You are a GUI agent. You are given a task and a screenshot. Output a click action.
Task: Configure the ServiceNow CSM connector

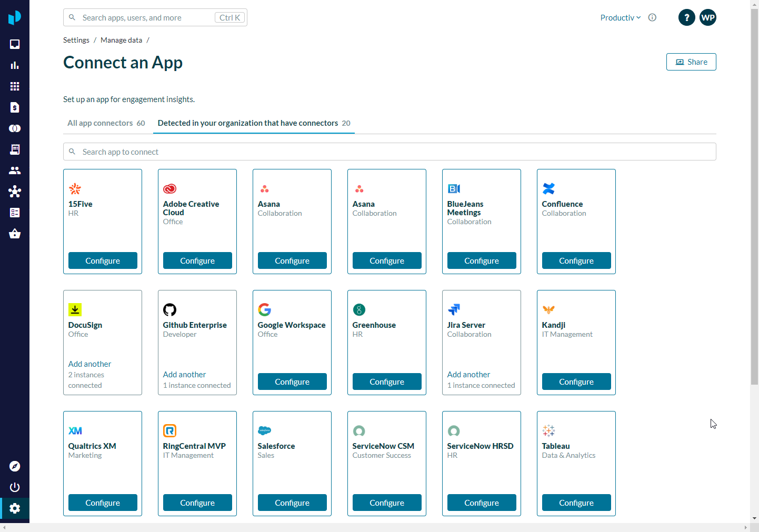tap(387, 503)
